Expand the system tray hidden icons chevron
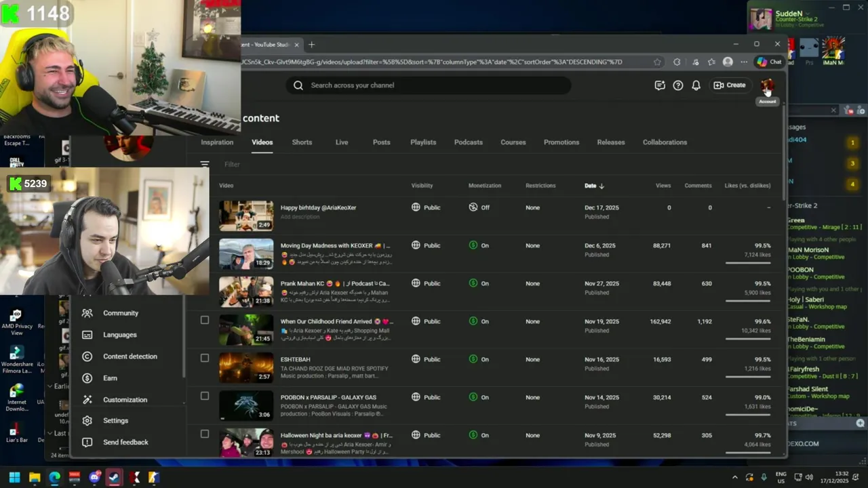Image resolution: width=868 pixels, height=488 pixels. 734,477
